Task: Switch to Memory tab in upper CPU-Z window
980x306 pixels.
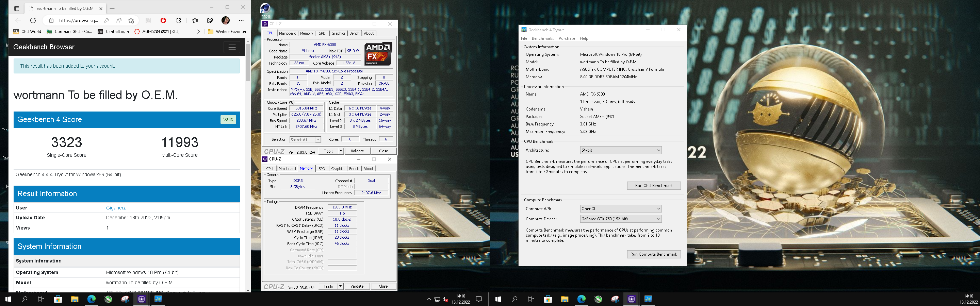Action: coord(307,33)
